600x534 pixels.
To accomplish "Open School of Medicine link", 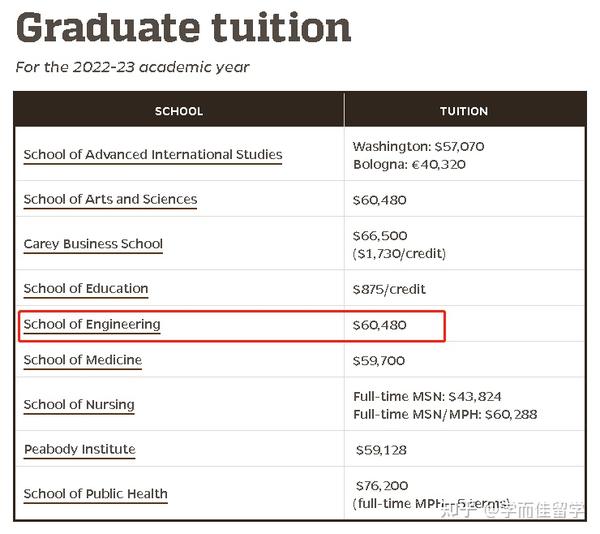I will [83, 360].
